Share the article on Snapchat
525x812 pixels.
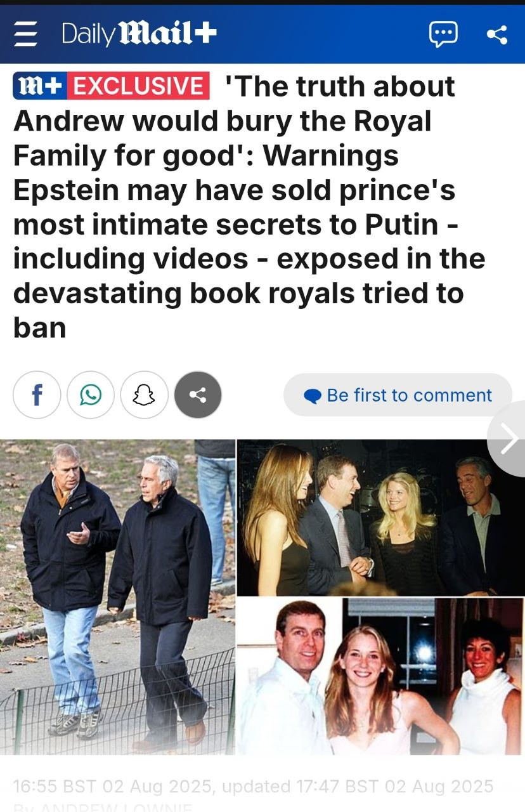[x=144, y=395]
